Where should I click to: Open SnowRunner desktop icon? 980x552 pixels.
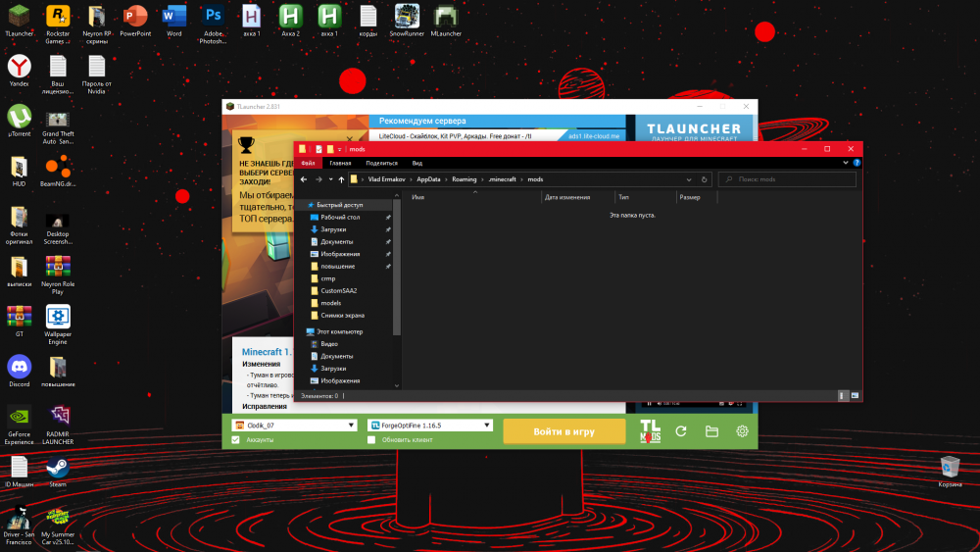click(x=407, y=21)
